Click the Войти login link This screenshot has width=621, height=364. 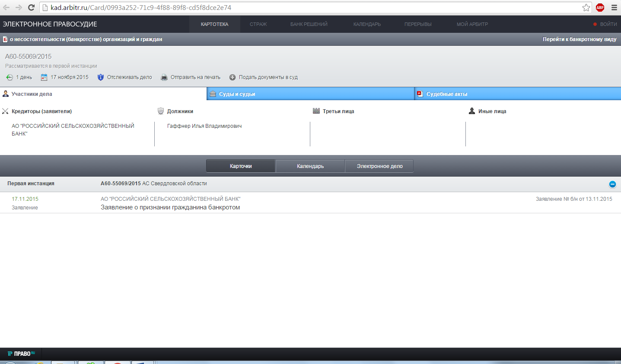click(608, 24)
